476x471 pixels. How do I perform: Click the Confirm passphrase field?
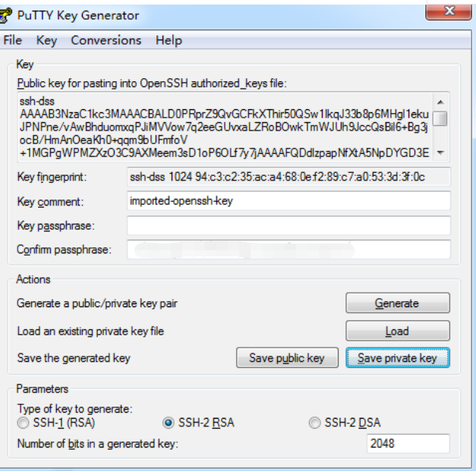click(288, 250)
